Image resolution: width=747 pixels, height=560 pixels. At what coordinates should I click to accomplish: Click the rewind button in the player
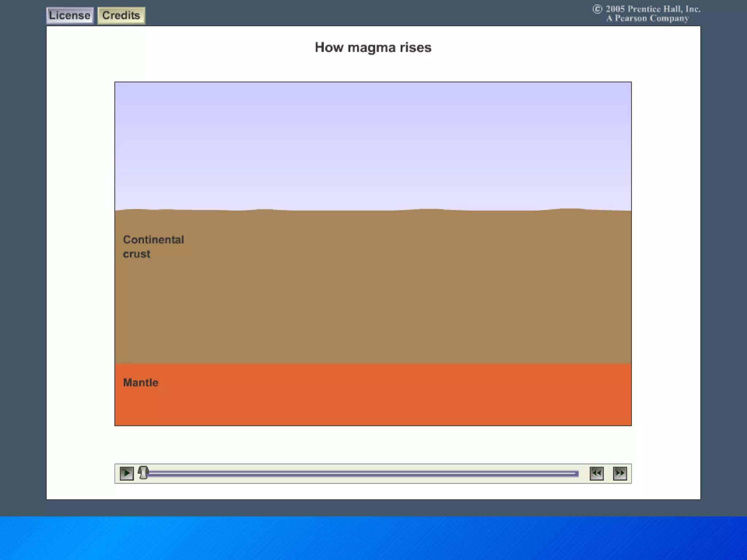[596, 474]
